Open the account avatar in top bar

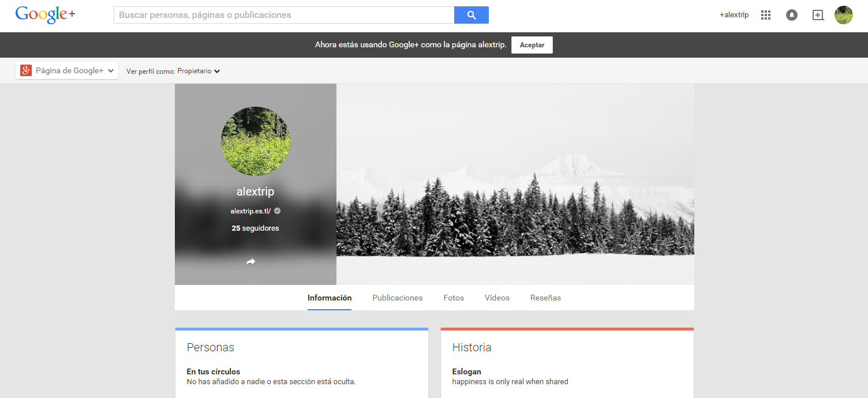click(844, 15)
